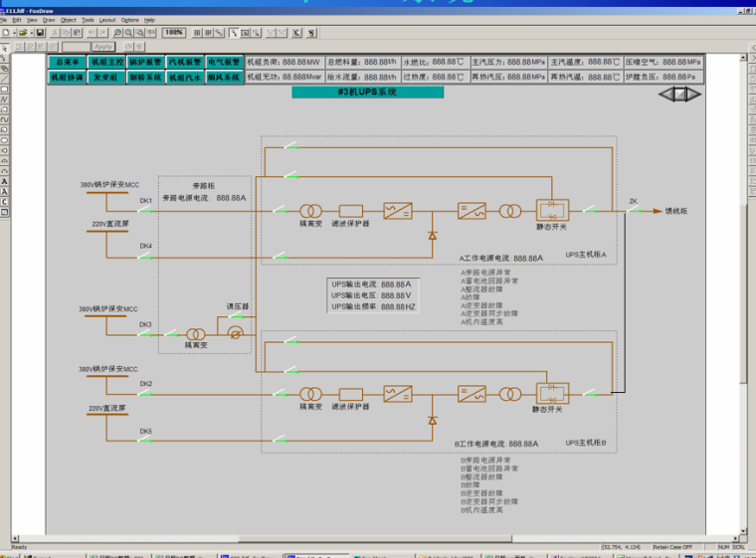Open the Layout menu
Image resolution: width=756 pixels, height=558 pixels.
(x=107, y=20)
